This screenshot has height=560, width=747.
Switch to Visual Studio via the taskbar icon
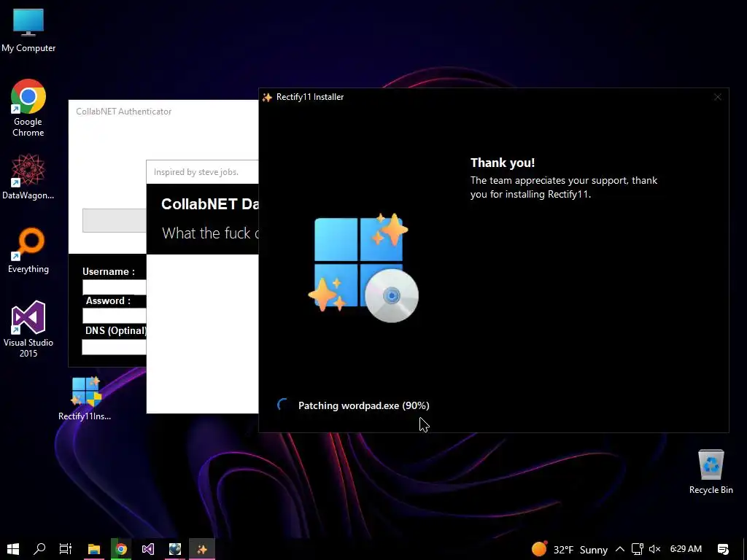[x=147, y=549]
